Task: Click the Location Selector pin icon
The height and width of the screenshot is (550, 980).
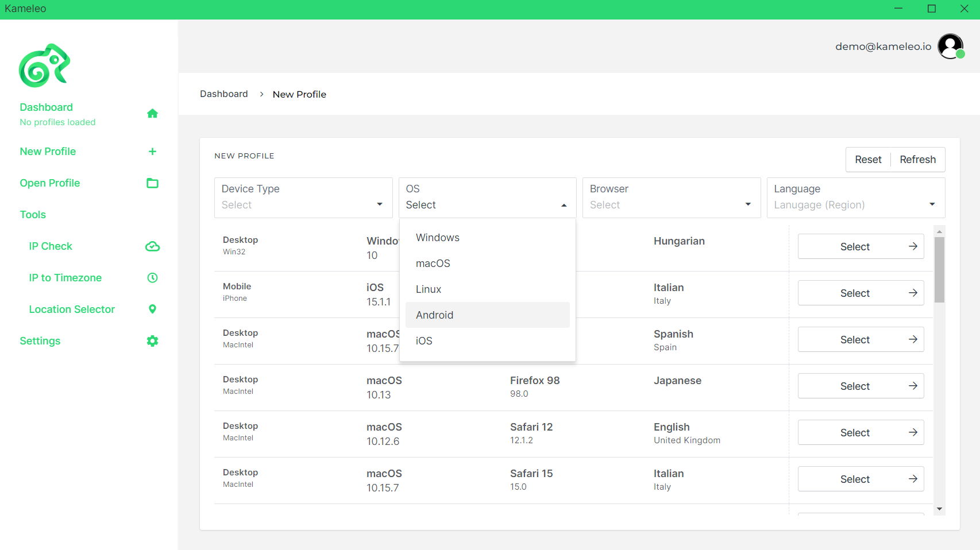Action: (x=152, y=309)
